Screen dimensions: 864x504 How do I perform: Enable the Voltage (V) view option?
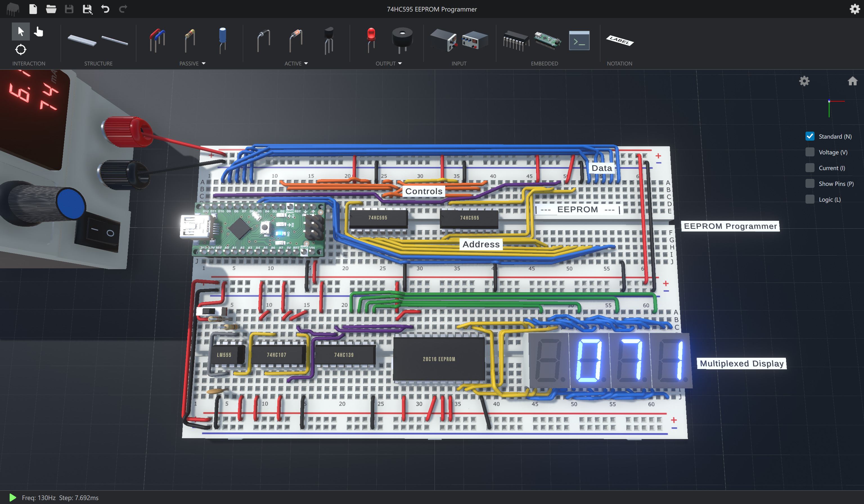click(810, 152)
